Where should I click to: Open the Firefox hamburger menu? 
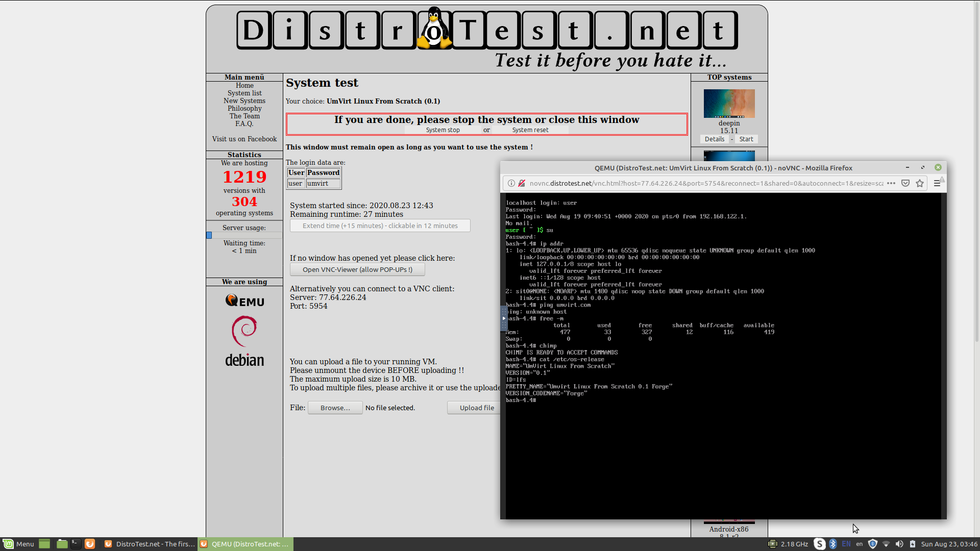click(937, 183)
